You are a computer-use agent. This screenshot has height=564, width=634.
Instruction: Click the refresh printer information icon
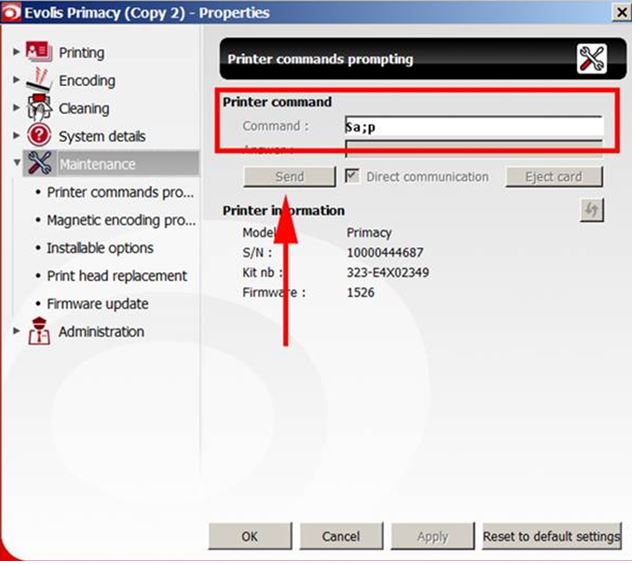point(591,210)
